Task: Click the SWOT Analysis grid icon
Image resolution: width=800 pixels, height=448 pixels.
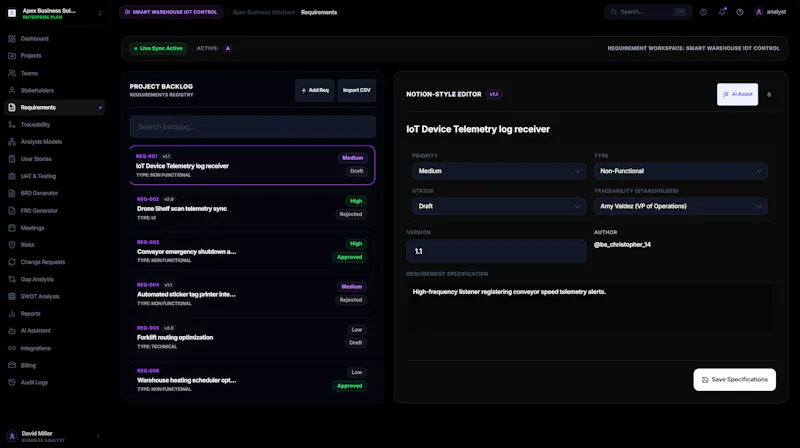Action: tap(12, 296)
